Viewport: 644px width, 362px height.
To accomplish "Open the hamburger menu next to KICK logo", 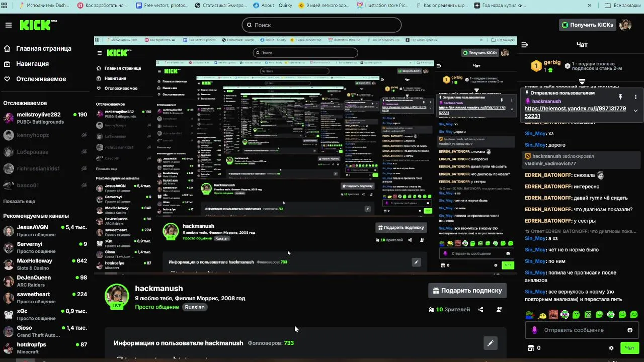I will pyautogui.click(x=8, y=25).
